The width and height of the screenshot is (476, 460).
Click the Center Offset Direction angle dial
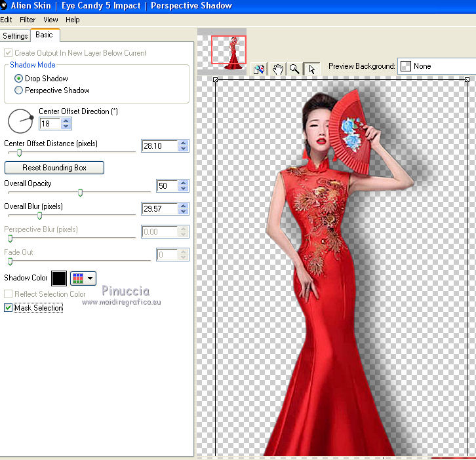pos(20,121)
